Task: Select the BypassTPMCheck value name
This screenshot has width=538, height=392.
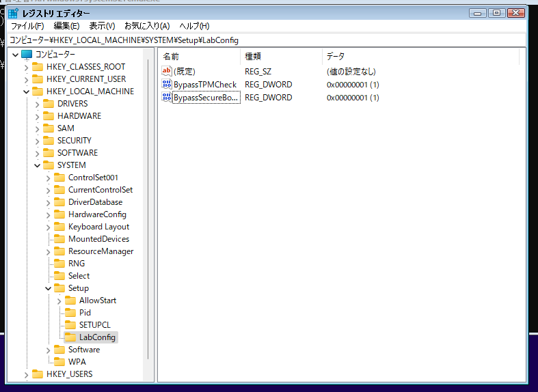Action: tap(205, 85)
